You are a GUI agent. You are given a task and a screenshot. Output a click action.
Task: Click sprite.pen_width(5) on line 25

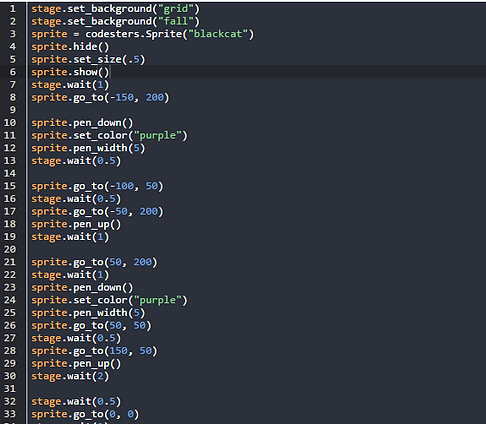88,313
